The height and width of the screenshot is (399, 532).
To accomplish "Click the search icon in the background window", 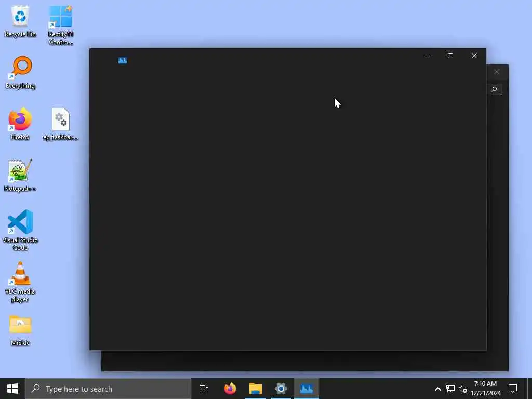I will click(x=495, y=89).
